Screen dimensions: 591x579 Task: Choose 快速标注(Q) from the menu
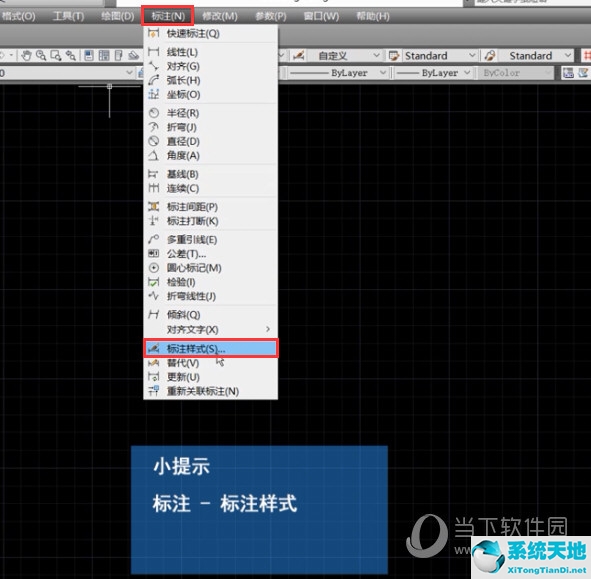click(x=211, y=34)
